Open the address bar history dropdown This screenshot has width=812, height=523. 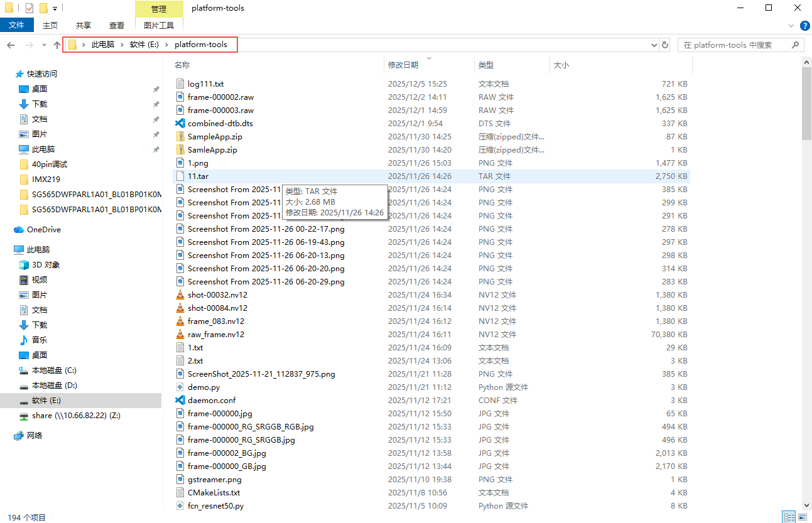click(x=655, y=45)
